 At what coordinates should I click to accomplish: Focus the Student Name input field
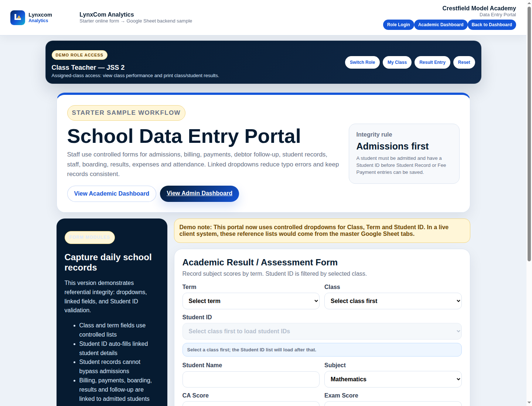pyautogui.click(x=251, y=379)
